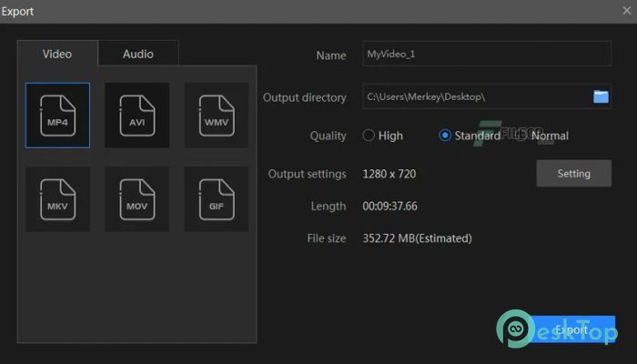The width and height of the screenshot is (637, 364).
Task: Click the Output directory label
Action: [x=305, y=97]
